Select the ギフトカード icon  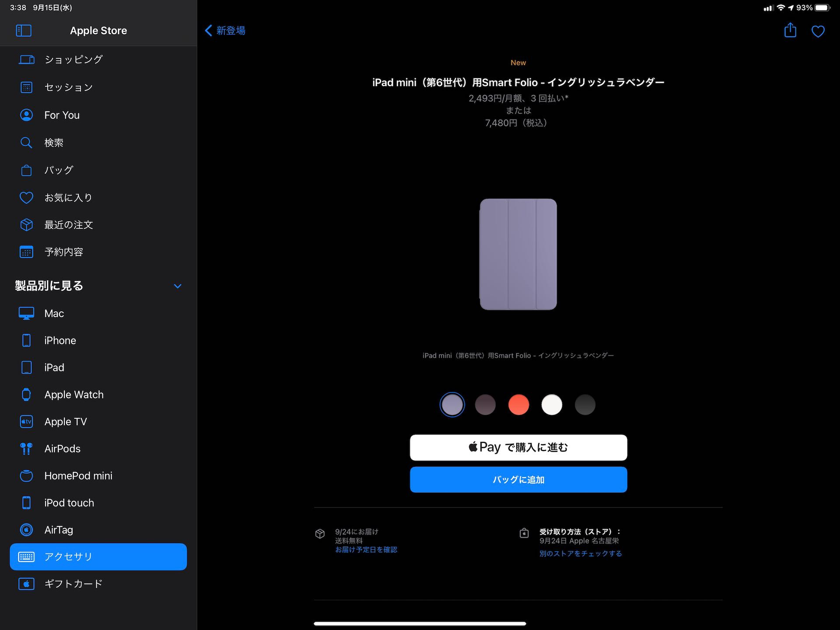coord(26,584)
